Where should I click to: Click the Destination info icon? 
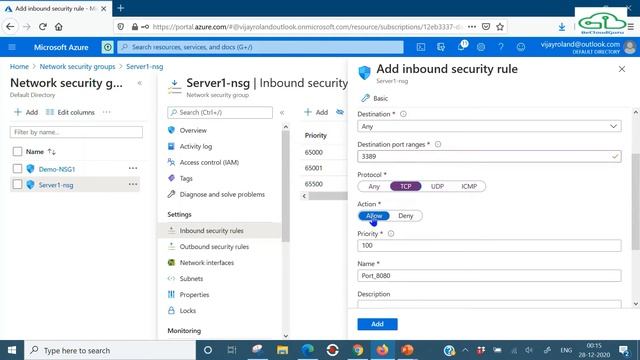tap(403, 114)
